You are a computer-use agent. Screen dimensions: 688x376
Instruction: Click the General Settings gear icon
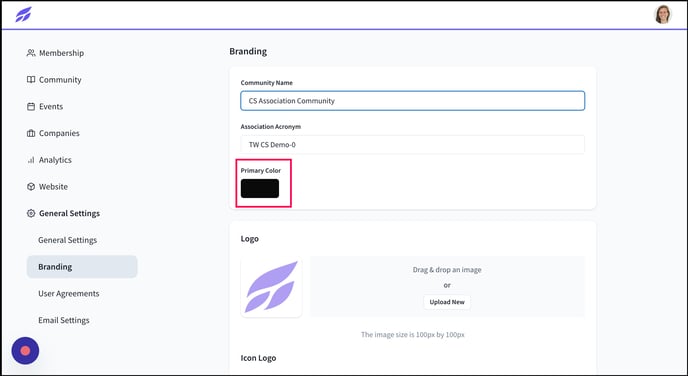(x=31, y=214)
